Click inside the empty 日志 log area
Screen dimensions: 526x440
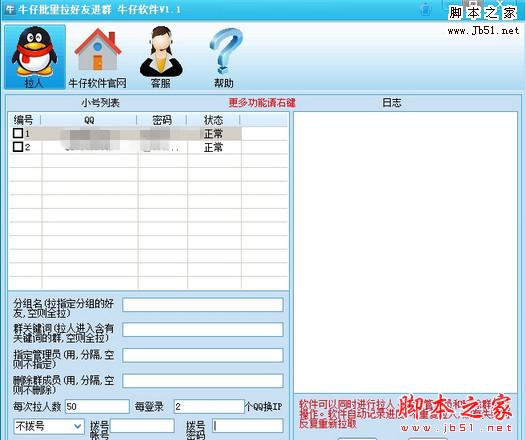click(x=405, y=252)
